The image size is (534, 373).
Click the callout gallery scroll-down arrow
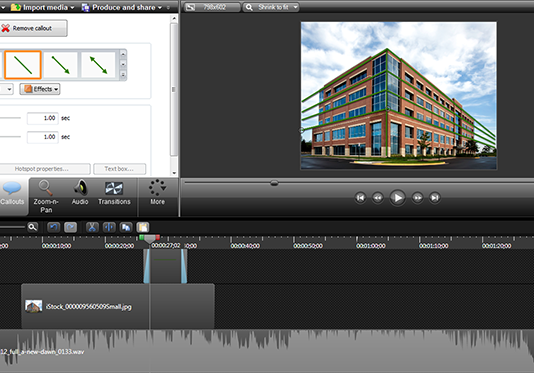tap(123, 64)
